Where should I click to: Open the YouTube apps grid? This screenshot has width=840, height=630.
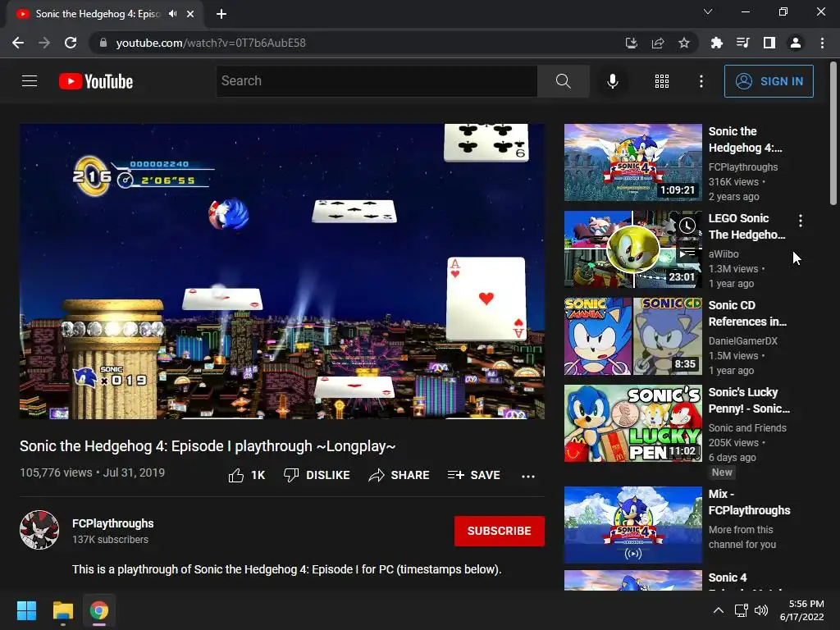[x=662, y=81]
